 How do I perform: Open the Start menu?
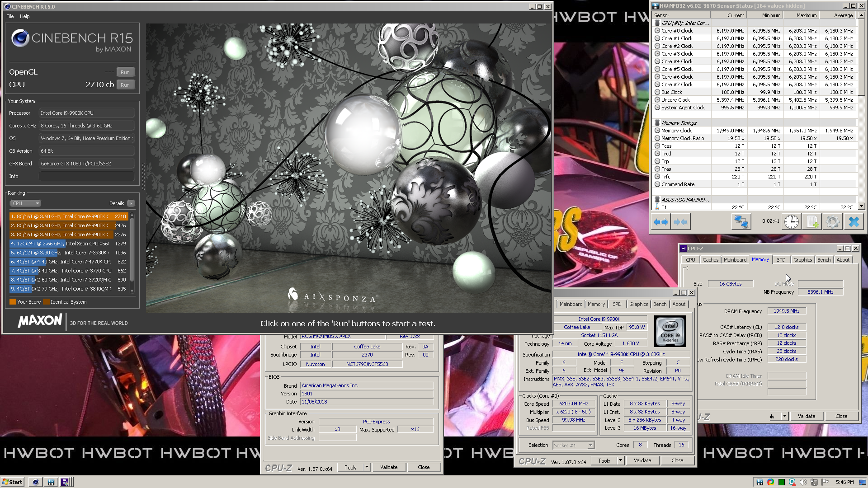12,482
